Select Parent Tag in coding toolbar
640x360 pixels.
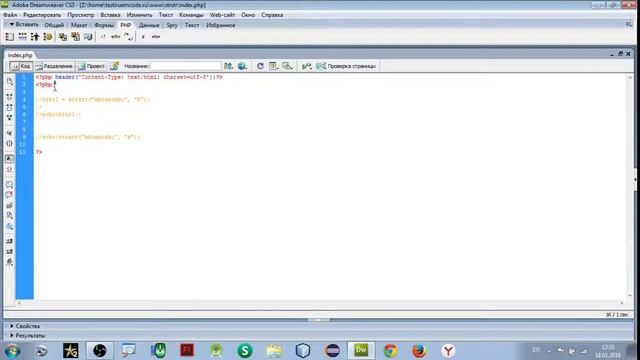(9, 133)
